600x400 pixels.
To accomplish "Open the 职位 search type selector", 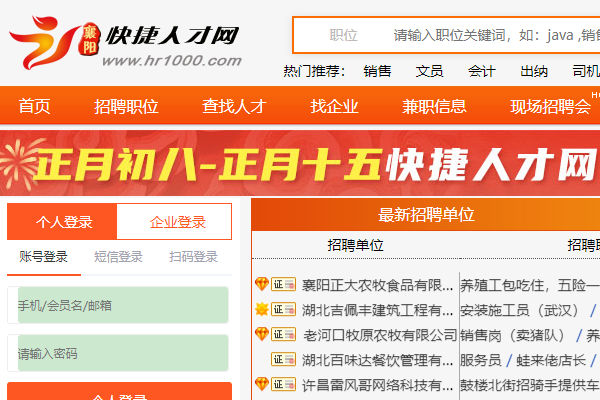I will click(x=343, y=35).
